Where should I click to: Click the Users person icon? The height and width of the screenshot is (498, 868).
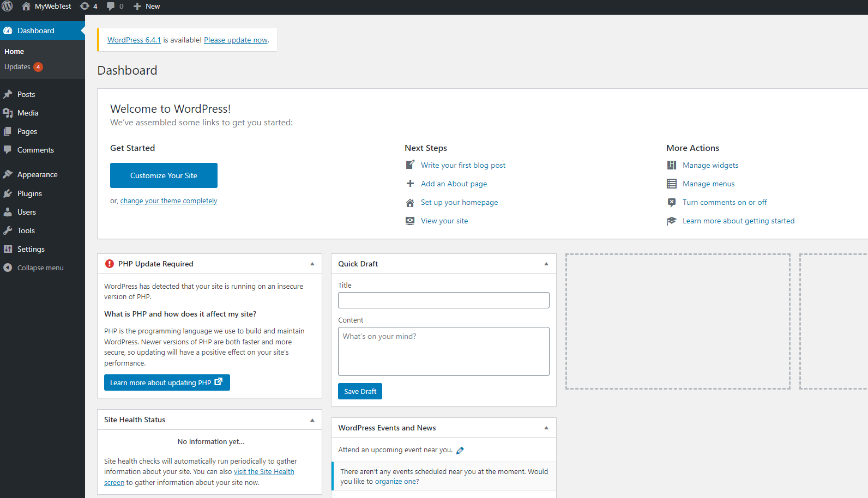8,212
